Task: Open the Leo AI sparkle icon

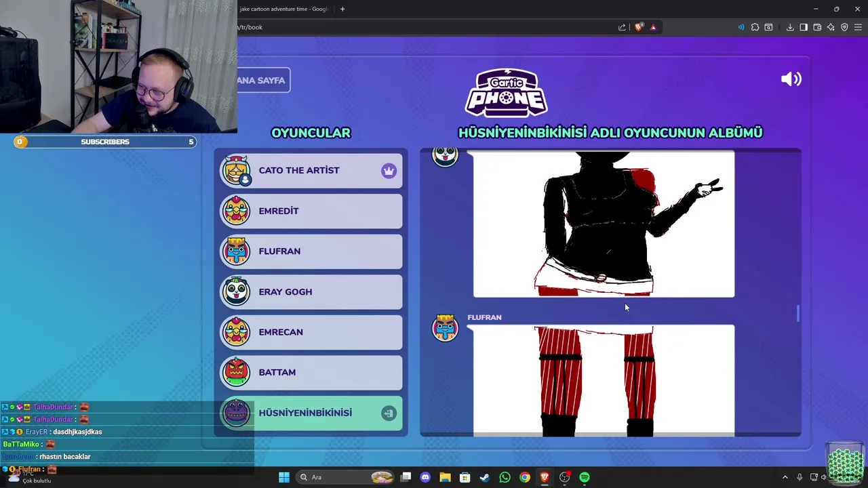Action: [x=831, y=27]
